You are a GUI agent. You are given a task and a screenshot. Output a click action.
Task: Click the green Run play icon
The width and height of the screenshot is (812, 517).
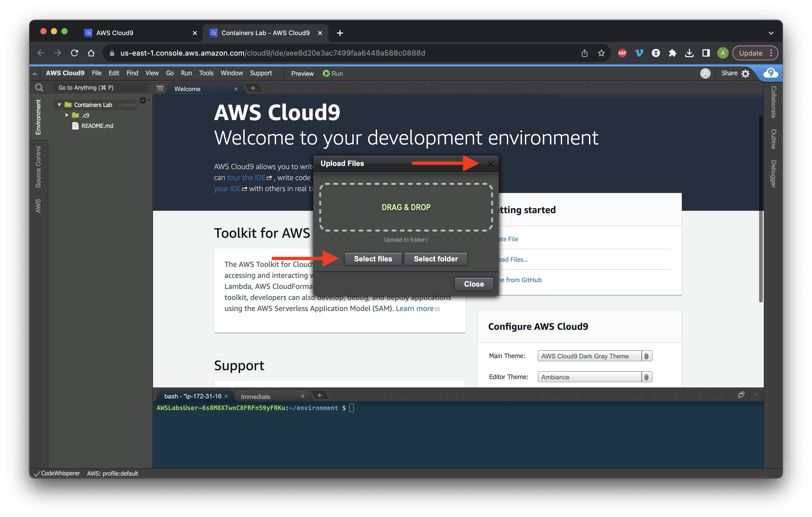coord(326,73)
